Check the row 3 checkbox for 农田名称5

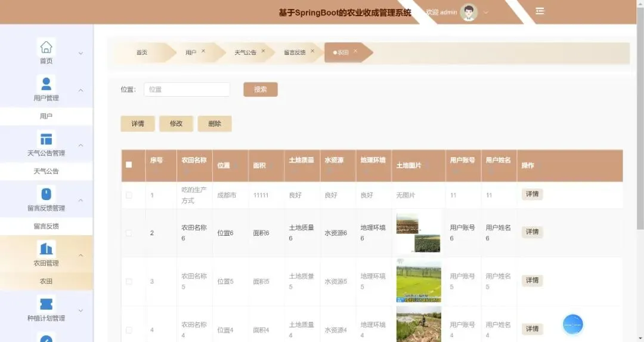coord(129,282)
